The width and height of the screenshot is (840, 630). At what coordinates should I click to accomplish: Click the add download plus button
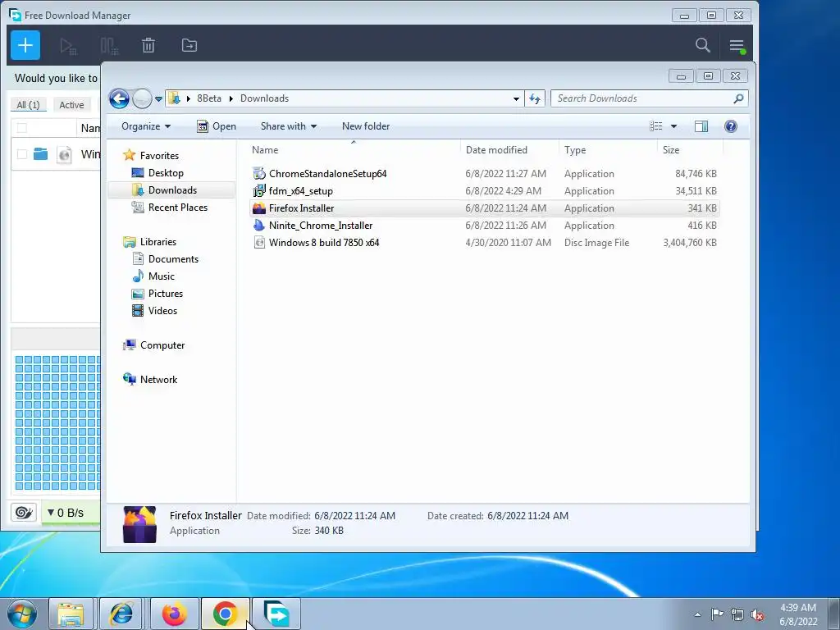point(25,45)
